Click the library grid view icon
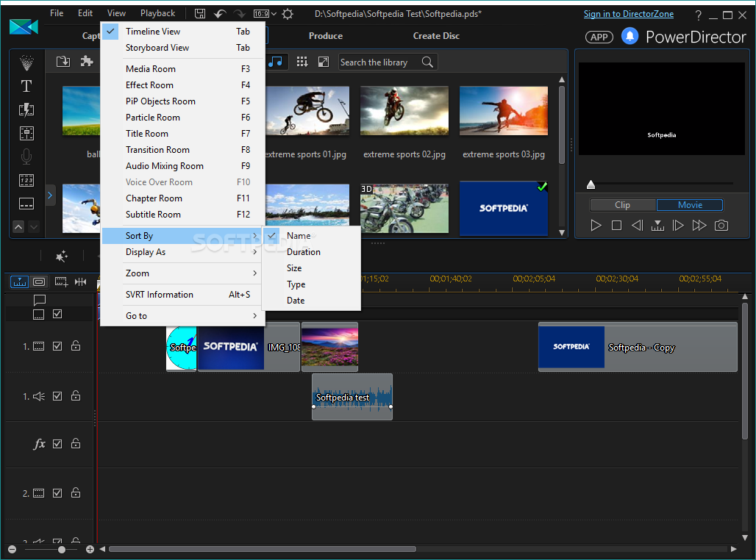 tap(302, 62)
